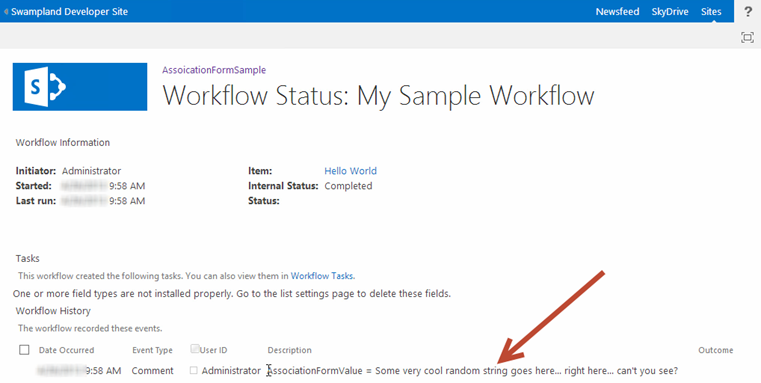This screenshot has height=383, width=761.
Task: Click the Workflow History section heading
Action: pos(53,311)
